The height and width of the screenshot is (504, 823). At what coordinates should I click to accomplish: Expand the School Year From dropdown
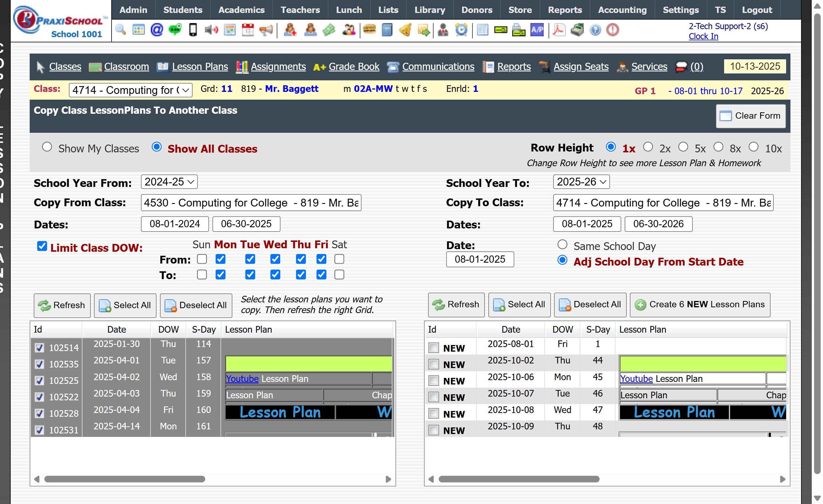click(169, 182)
